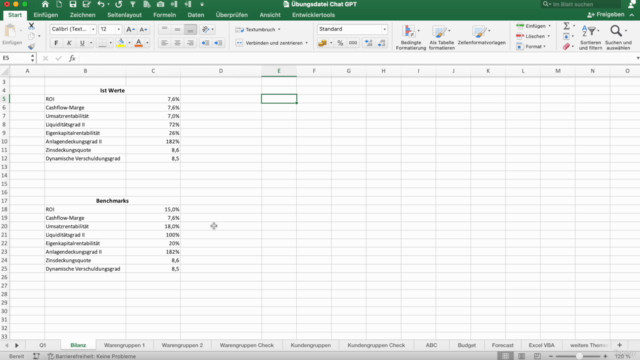This screenshot has height=360, width=640.
Task: Click the AutoSum sigma icon
Action: tap(567, 26)
